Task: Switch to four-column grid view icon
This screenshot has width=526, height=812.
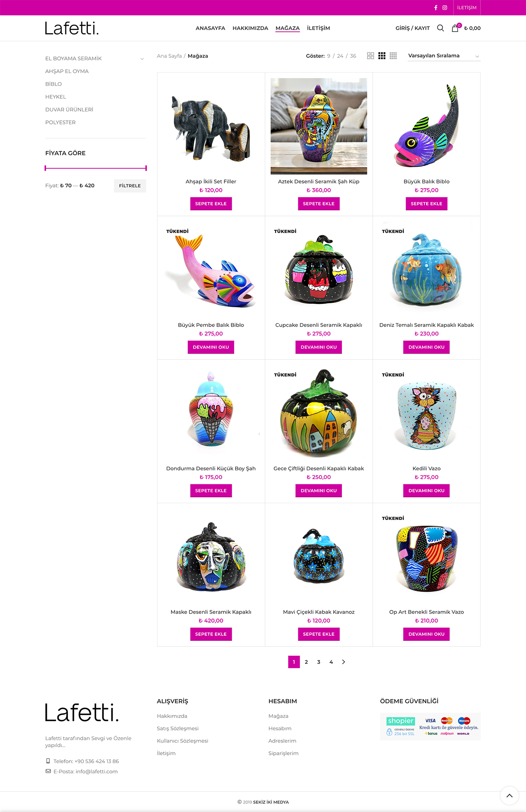Action: [393, 56]
